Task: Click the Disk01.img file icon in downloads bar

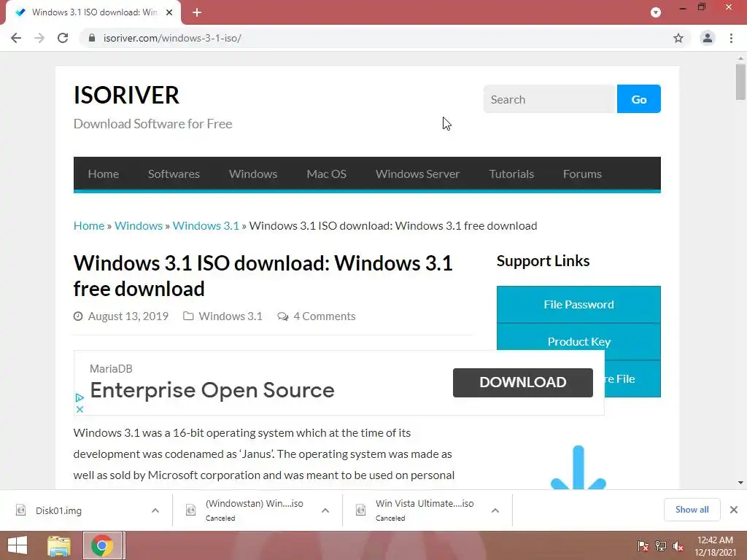Action: [20, 510]
